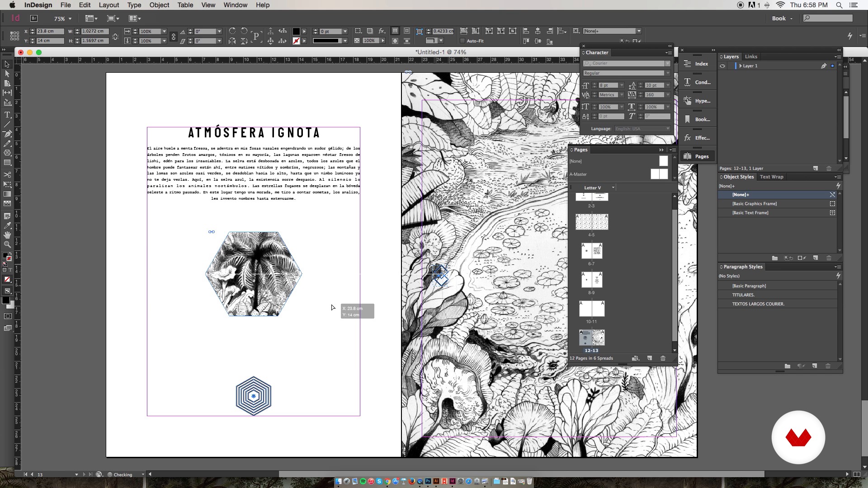Viewport: 868px width, 488px height.
Task: Toggle Layer 1 visibility eye
Action: click(x=722, y=66)
